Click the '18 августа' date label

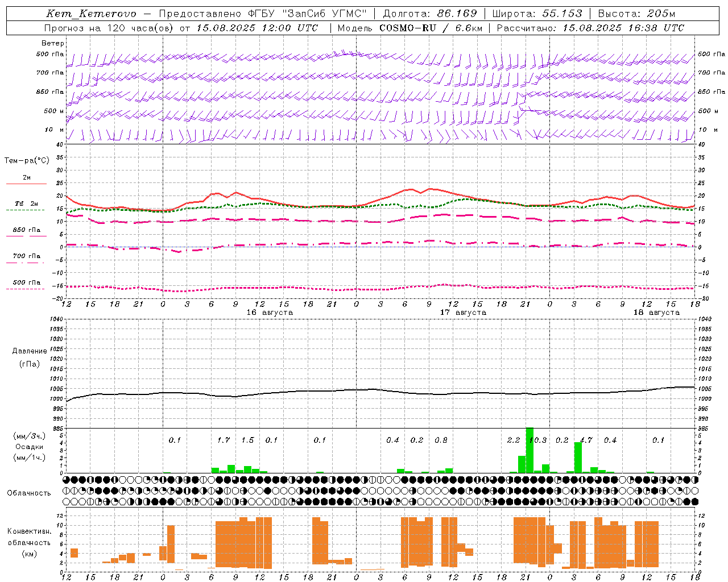click(656, 313)
